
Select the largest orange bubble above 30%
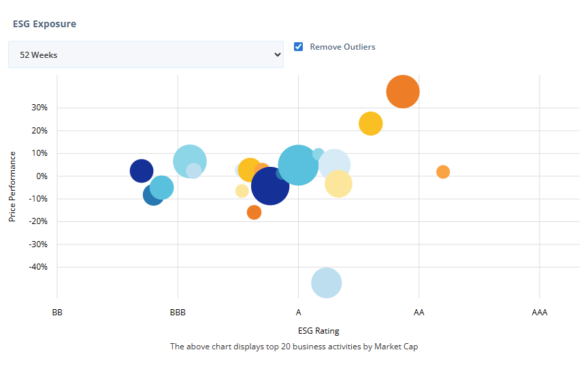coord(402,91)
